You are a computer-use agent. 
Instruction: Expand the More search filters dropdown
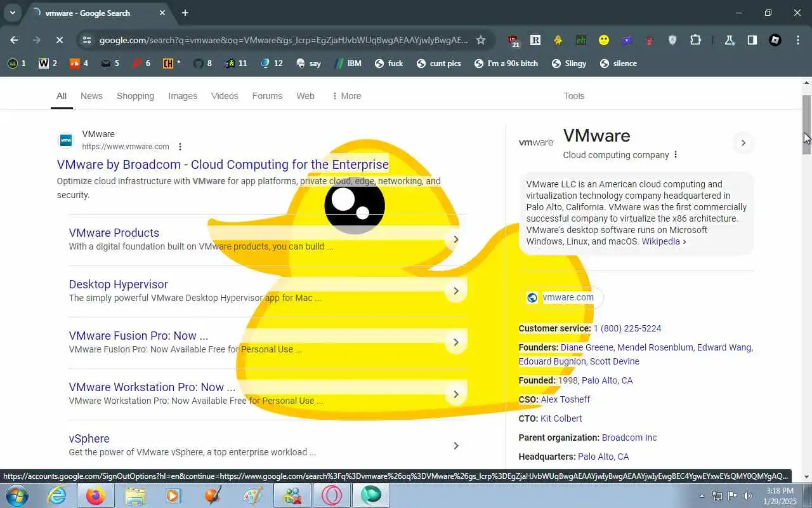pos(346,96)
